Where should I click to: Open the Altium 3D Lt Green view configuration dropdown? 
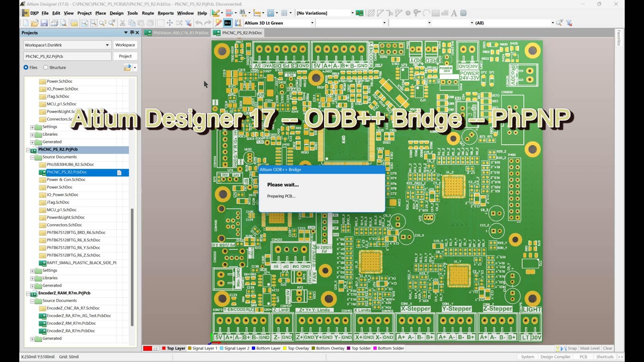click(312, 23)
